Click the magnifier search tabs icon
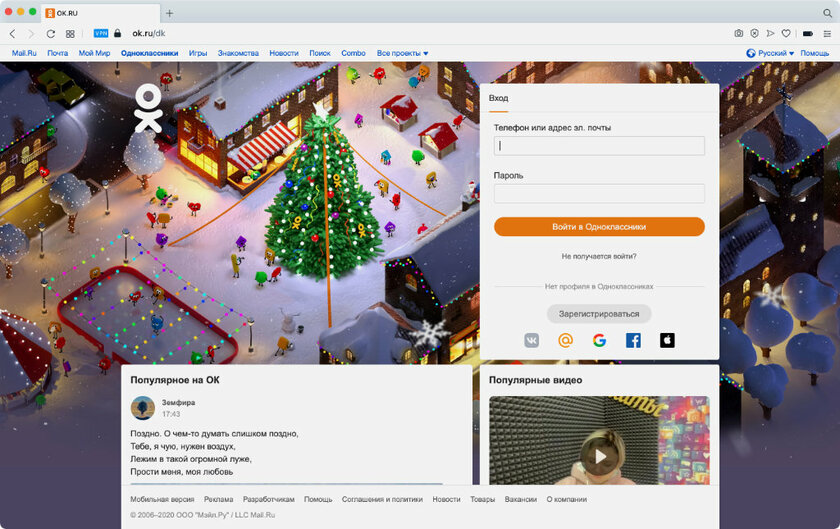This screenshot has width=840, height=529. point(828,13)
